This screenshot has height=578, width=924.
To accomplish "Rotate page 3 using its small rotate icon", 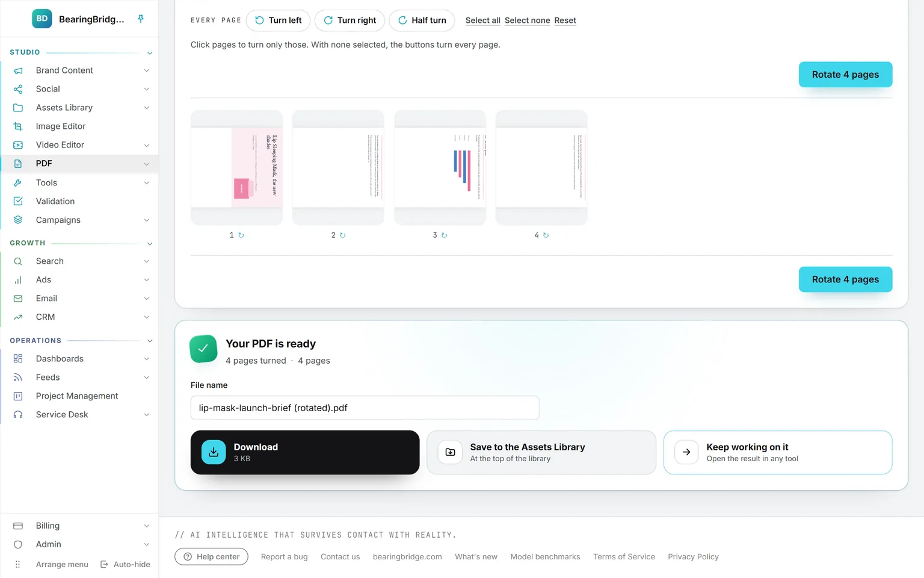I will pos(445,235).
